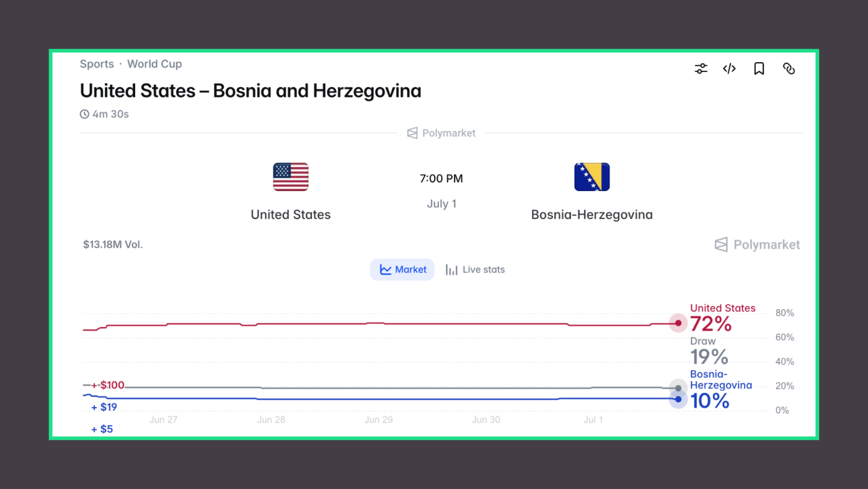Click the United States flag icon
The height and width of the screenshot is (489, 868).
pyautogui.click(x=291, y=177)
